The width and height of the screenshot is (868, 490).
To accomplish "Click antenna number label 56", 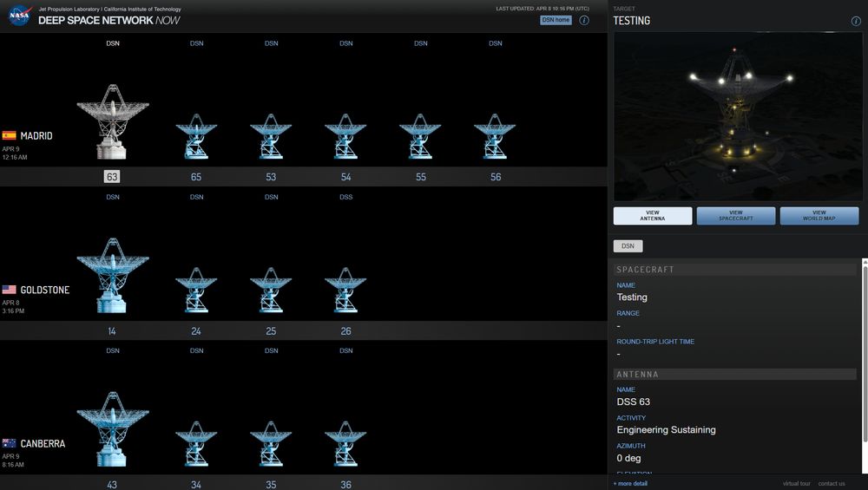I will click(x=496, y=177).
